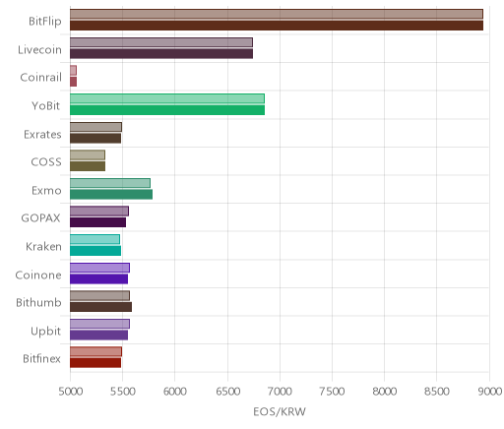This screenshot has height=429, width=504.
Task: Click the dark brown BitFlip bar
Action: pyautogui.click(x=277, y=26)
